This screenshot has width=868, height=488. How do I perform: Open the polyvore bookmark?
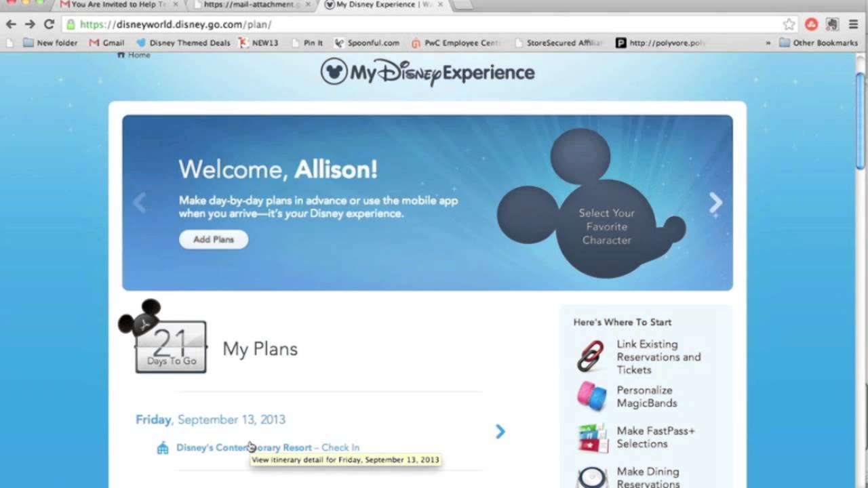point(661,43)
